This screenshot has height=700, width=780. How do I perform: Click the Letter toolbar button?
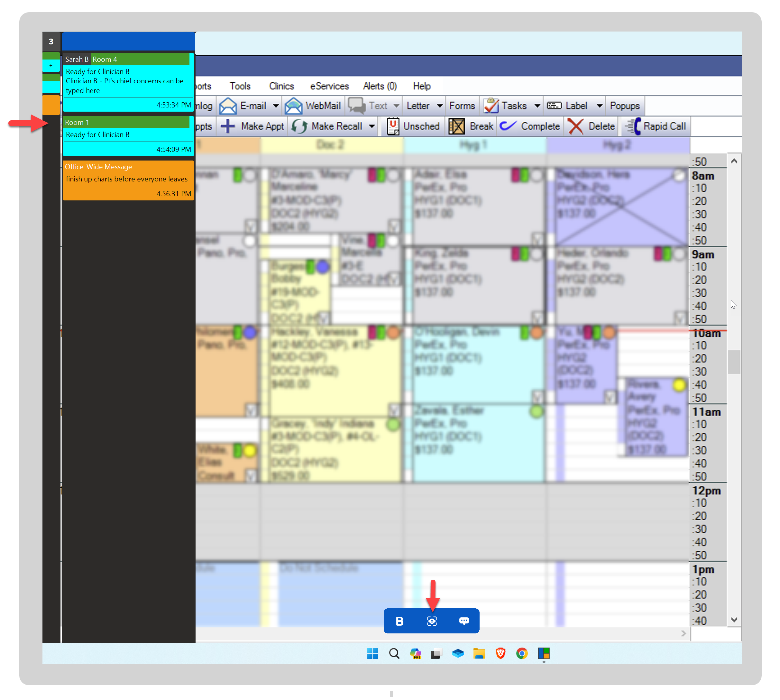pos(418,106)
